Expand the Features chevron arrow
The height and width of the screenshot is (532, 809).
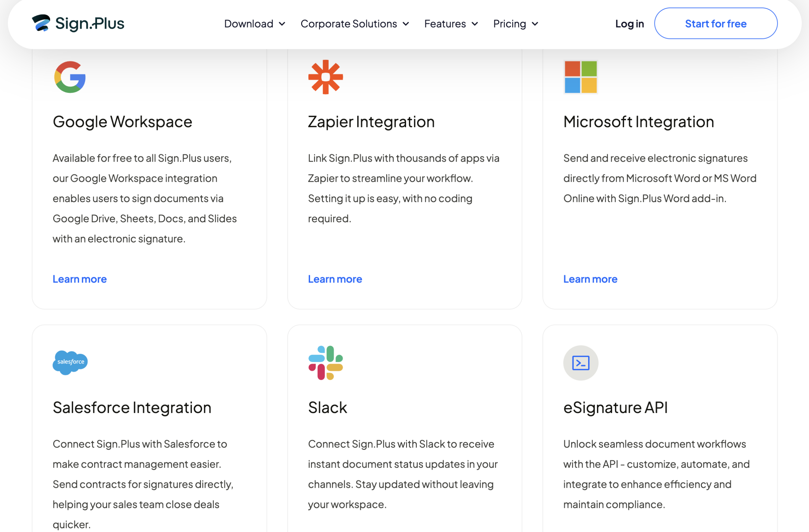coord(475,24)
